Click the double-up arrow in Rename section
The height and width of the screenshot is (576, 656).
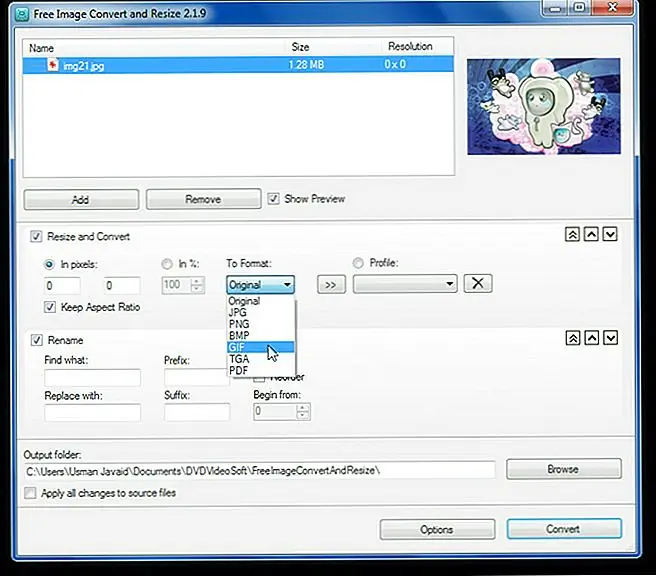point(572,339)
